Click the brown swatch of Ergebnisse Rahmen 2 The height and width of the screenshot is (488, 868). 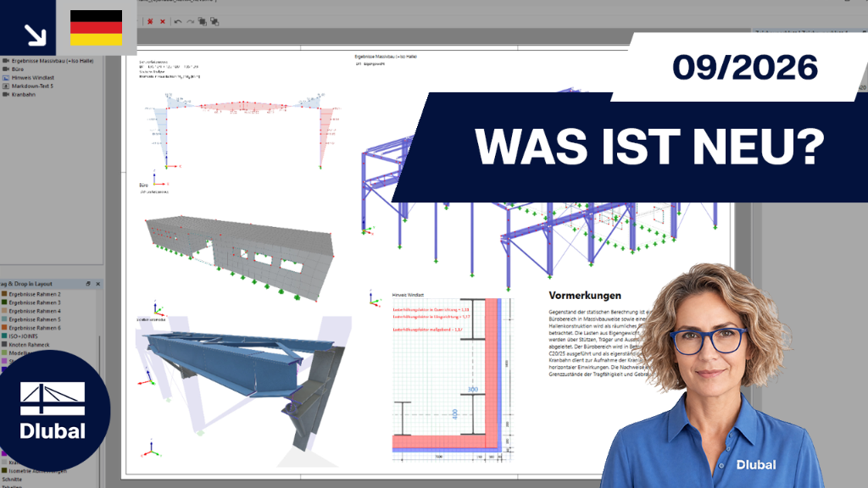click(4, 294)
